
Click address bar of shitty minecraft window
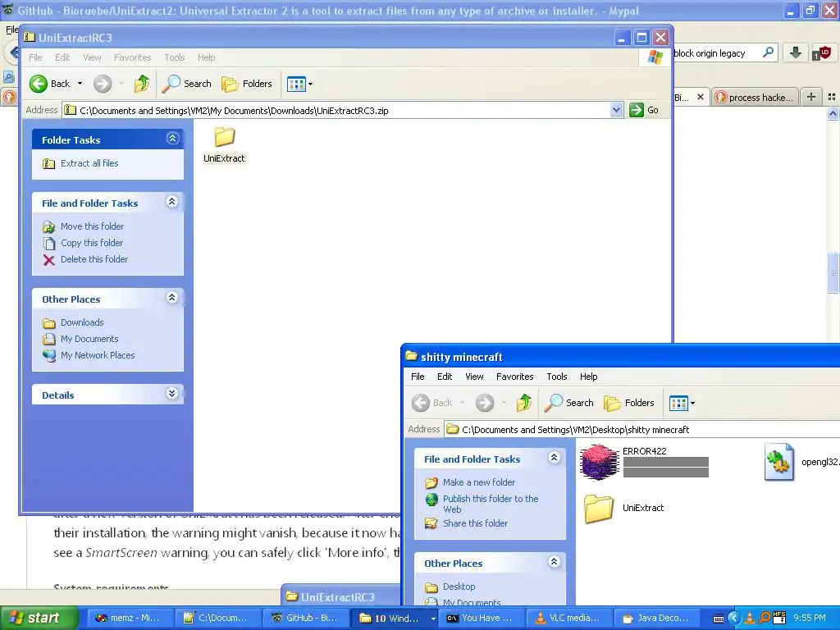click(x=642, y=430)
